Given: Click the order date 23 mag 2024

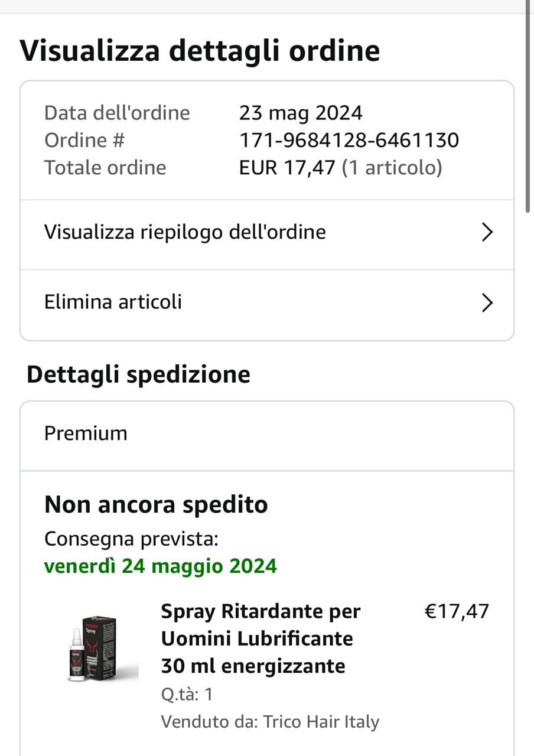Looking at the screenshot, I should coord(301,113).
